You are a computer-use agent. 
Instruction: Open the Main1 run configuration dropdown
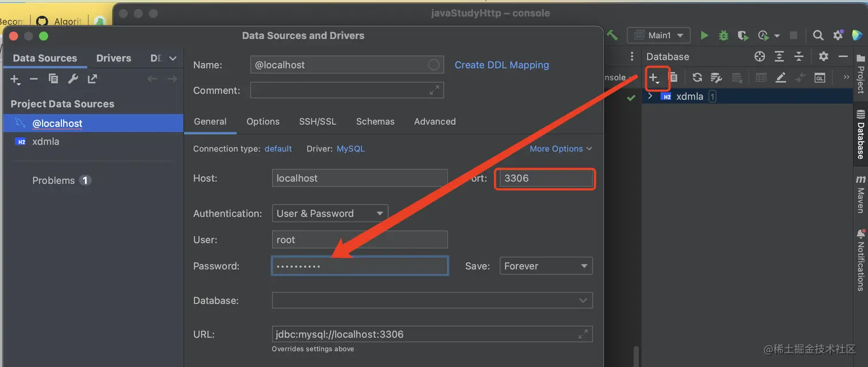click(x=658, y=36)
